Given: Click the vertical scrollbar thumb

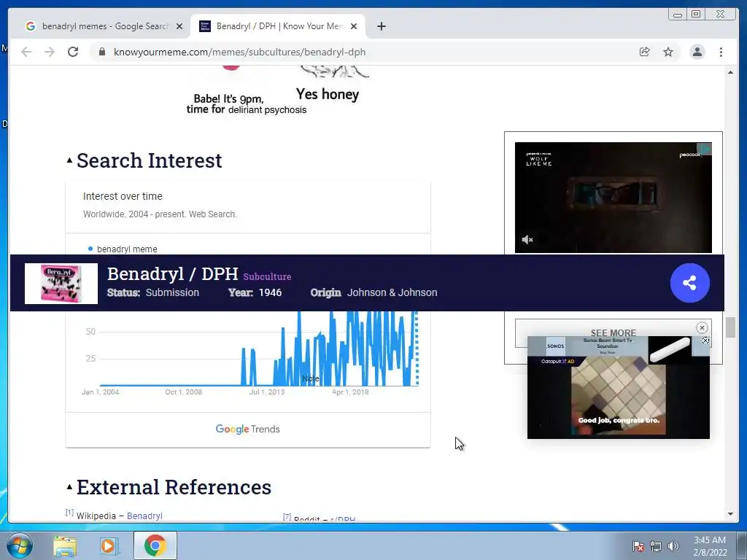Looking at the screenshot, I should [730, 327].
